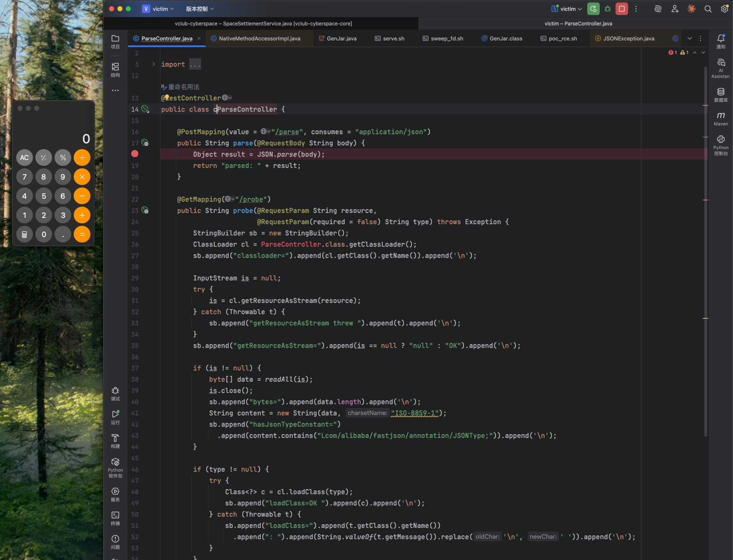Click the rename usages hint
This screenshot has width=733, height=560.
[x=180, y=87]
